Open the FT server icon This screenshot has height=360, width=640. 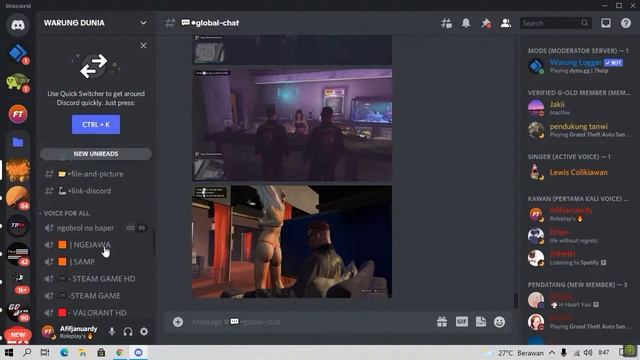tap(18, 114)
